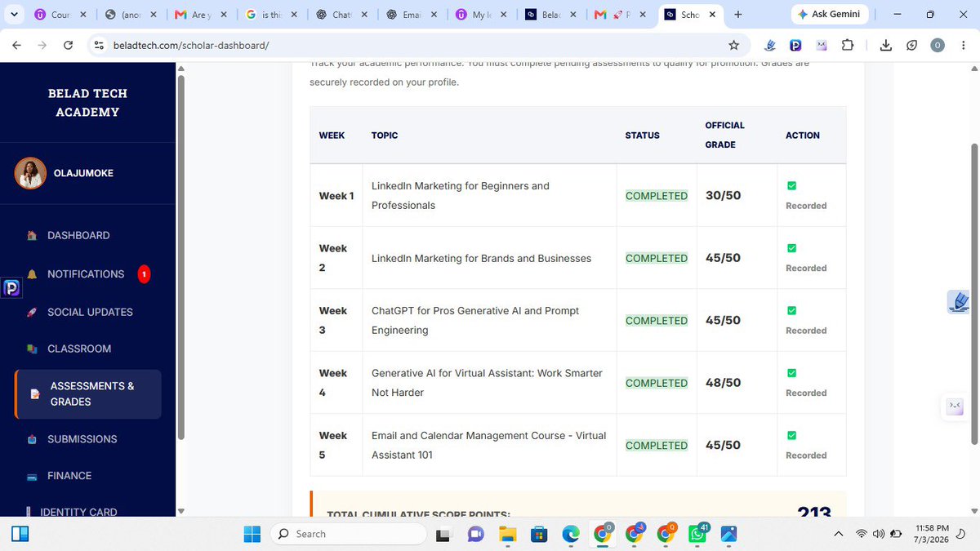Image resolution: width=980 pixels, height=551 pixels.
Task: Click the Social Updates rocket icon
Action: point(32,312)
